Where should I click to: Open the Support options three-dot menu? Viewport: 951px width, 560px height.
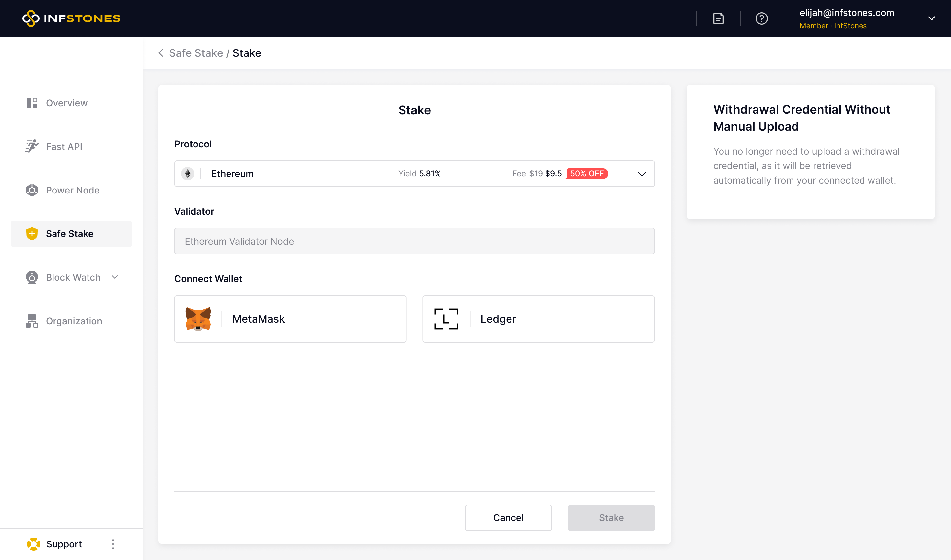[113, 544]
